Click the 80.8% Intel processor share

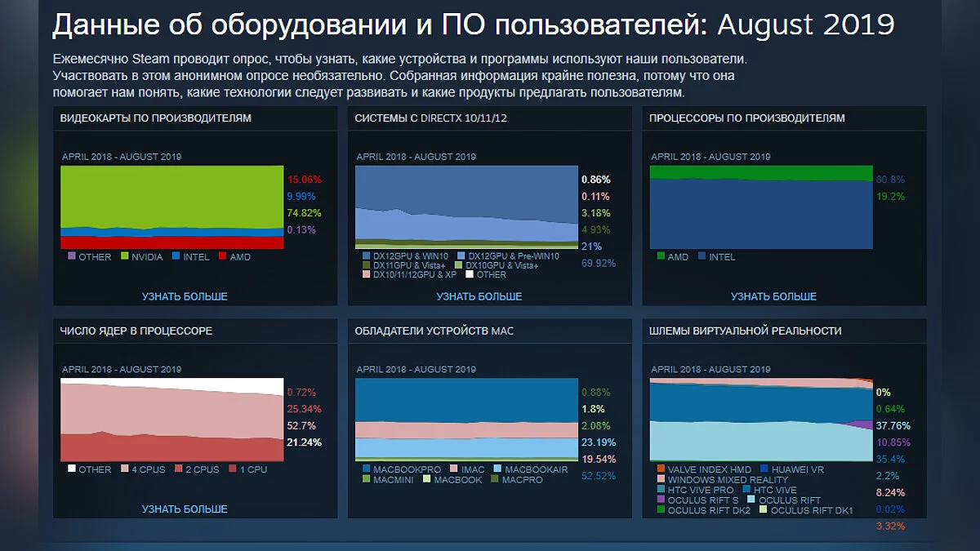[890, 179]
